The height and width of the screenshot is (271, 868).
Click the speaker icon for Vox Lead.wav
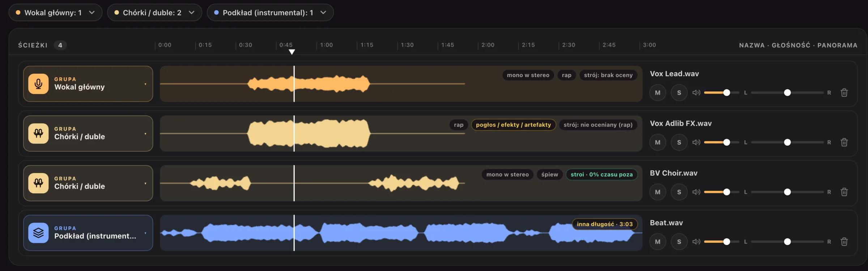(696, 93)
